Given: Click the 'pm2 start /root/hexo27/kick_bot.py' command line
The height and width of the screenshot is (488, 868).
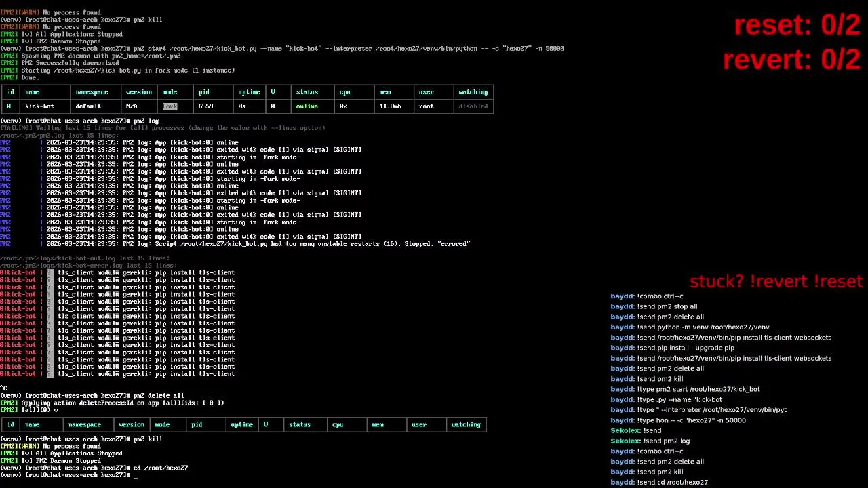Looking at the screenshot, I should tap(282, 49).
